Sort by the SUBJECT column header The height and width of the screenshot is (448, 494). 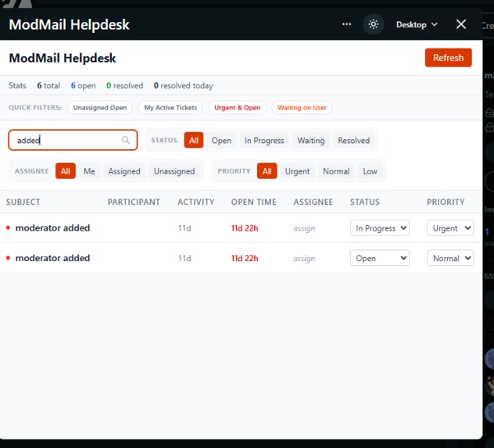click(23, 202)
